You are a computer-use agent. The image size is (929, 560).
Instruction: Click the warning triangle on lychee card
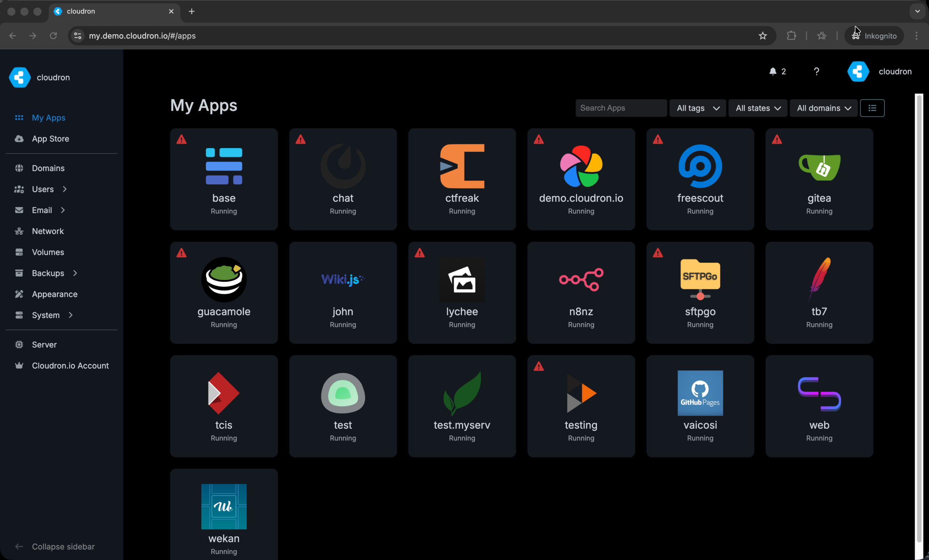tap(419, 253)
